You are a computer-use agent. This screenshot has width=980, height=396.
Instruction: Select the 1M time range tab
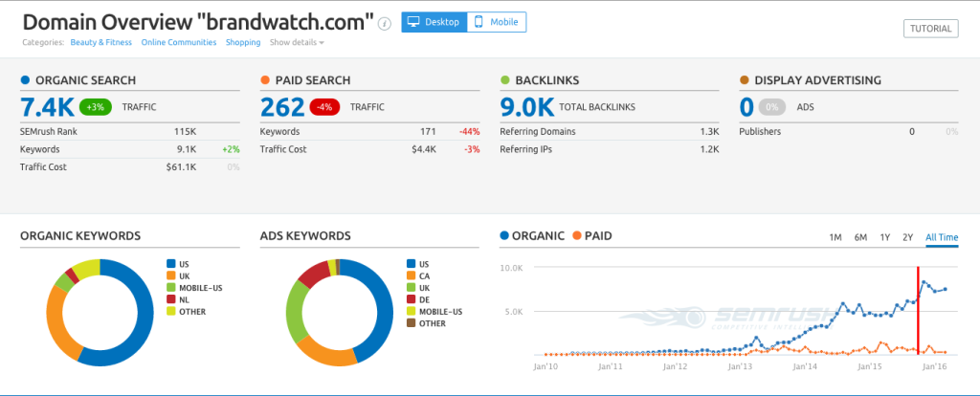click(x=835, y=237)
